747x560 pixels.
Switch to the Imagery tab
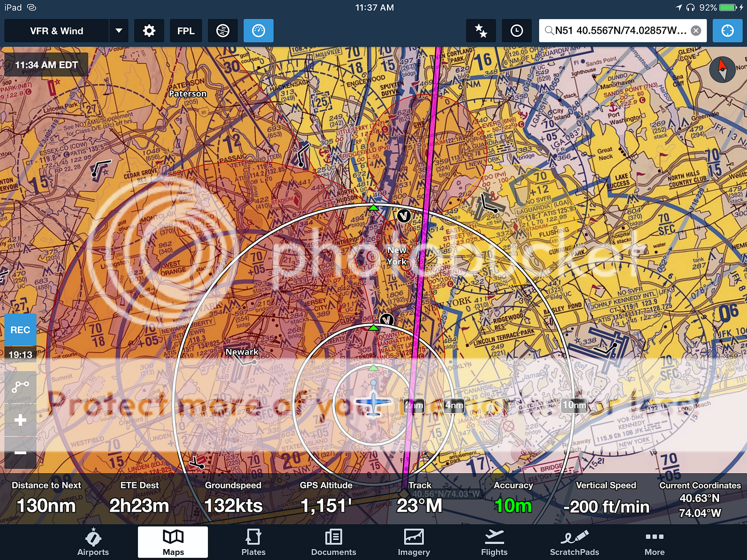[414, 542]
